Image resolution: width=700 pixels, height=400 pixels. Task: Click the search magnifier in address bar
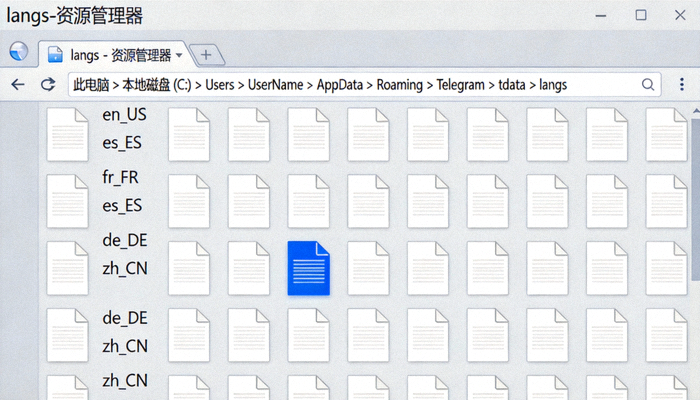(648, 85)
